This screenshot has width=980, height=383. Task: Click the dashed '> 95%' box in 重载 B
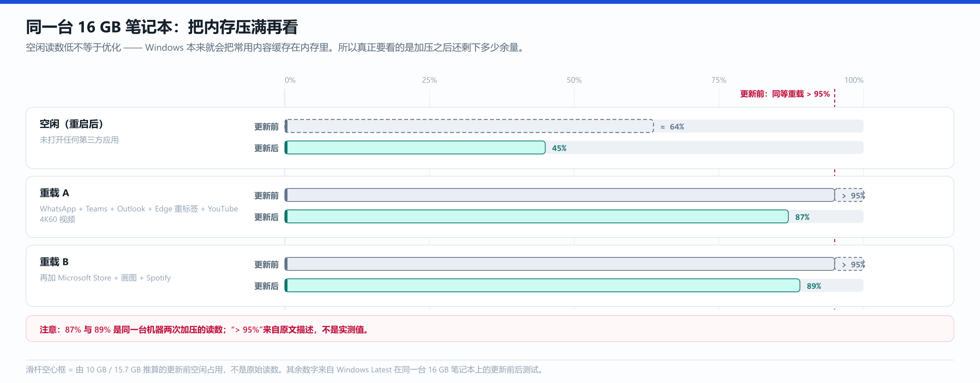849,264
